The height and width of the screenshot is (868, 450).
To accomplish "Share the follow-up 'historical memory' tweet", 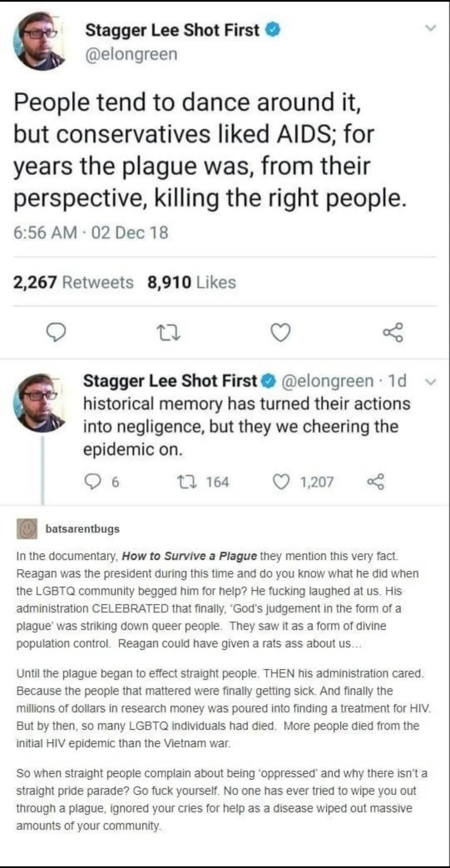I will click(375, 482).
